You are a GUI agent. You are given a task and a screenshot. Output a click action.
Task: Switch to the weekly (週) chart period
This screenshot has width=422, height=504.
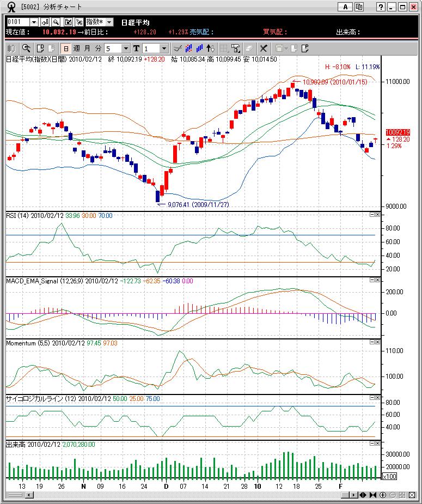pyautogui.click(x=77, y=48)
